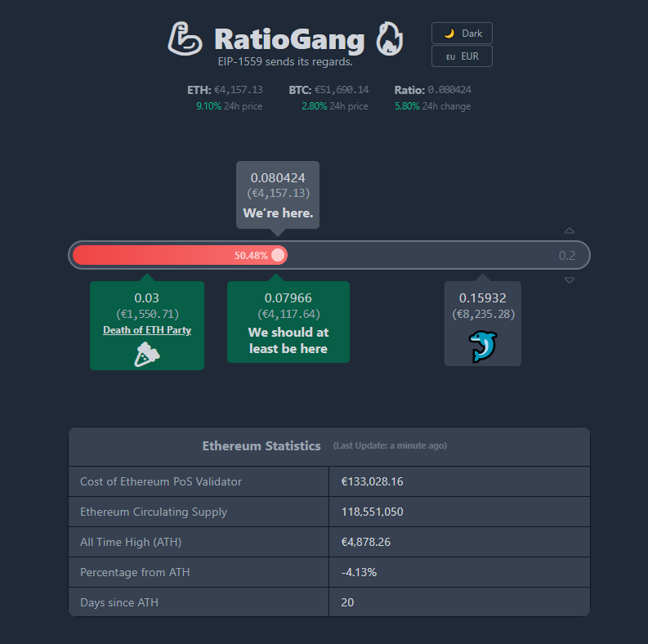Click the progress bar round handle
The image size is (648, 644).
[x=278, y=255]
